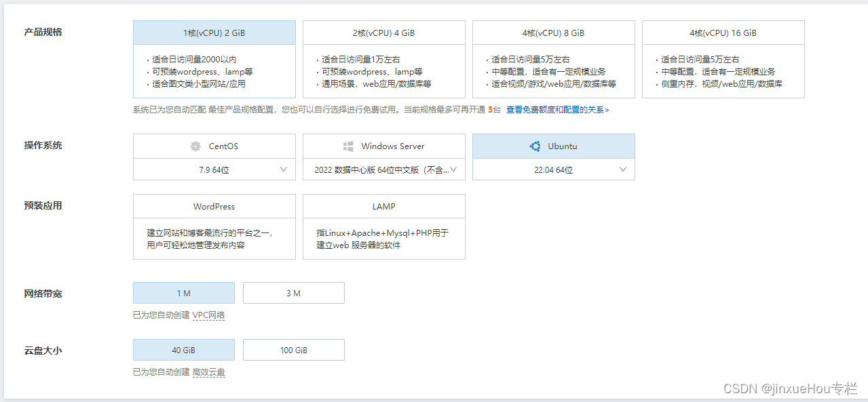Select the 1核(vCPU) 2 GiB spec card
The height and width of the screenshot is (402, 868).
pos(214,59)
